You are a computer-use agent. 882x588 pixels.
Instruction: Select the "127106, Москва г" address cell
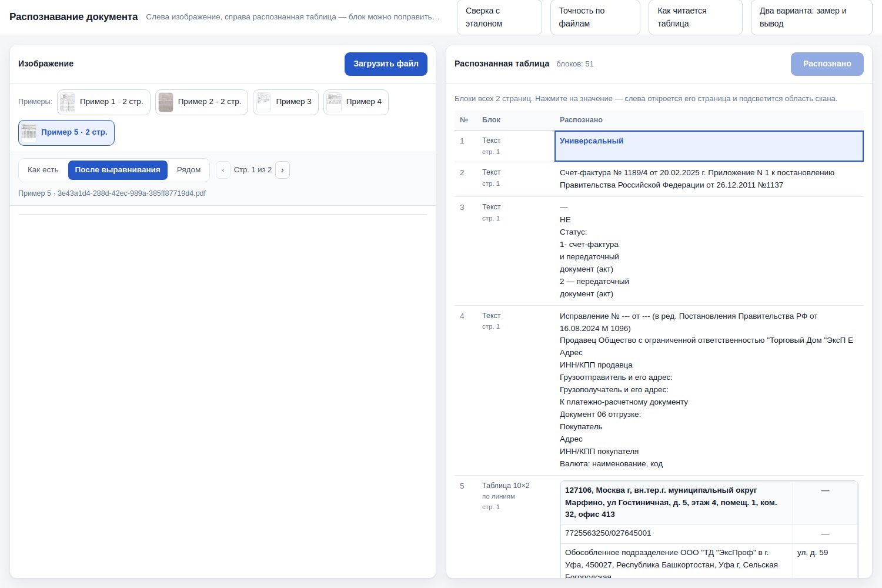tap(676, 503)
